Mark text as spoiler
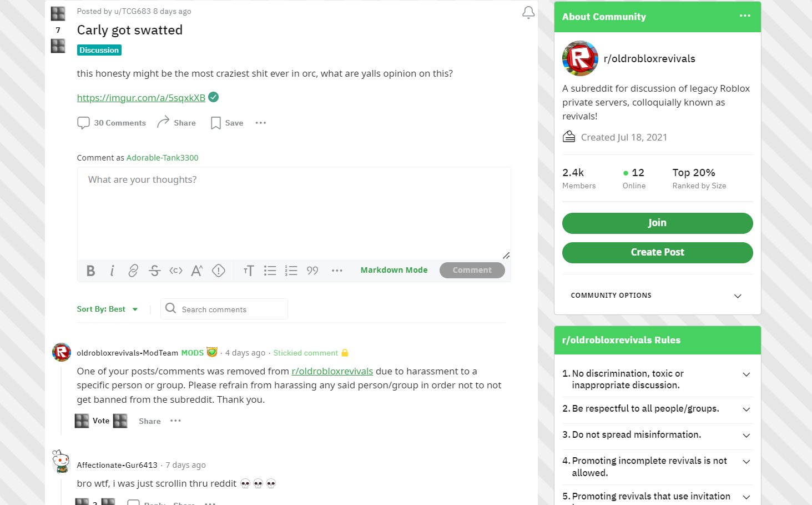Image resolution: width=812 pixels, height=505 pixels. (219, 271)
